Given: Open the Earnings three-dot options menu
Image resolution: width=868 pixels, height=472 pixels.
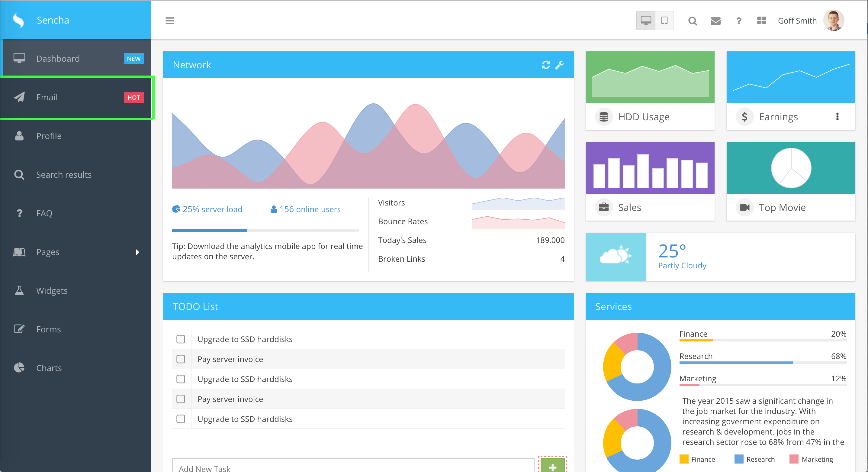Looking at the screenshot, I should [837, 117].
